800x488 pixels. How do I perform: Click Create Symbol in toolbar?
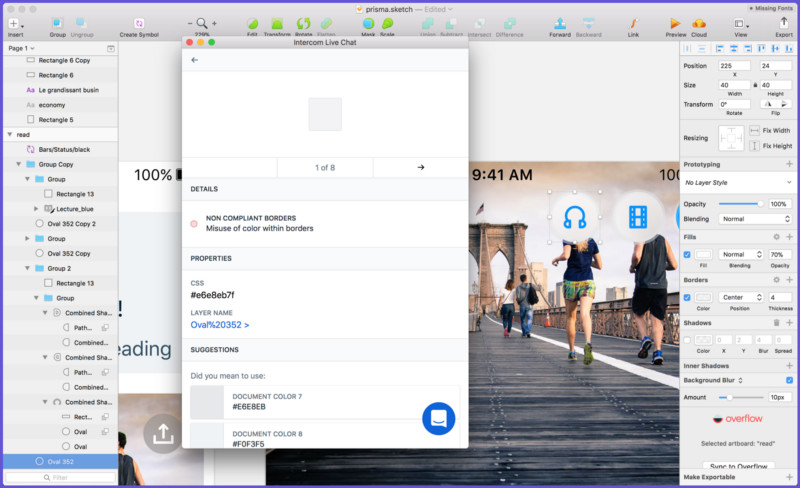click(139, 23)
